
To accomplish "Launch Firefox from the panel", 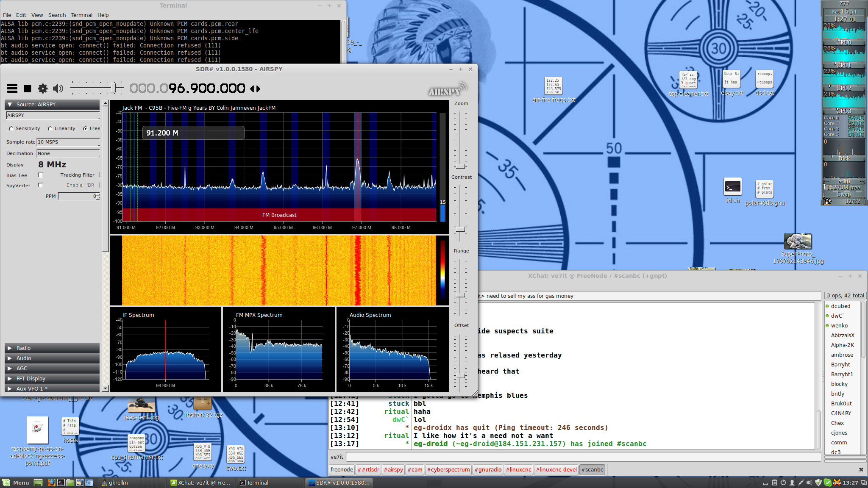I will [x=51, y=482].
